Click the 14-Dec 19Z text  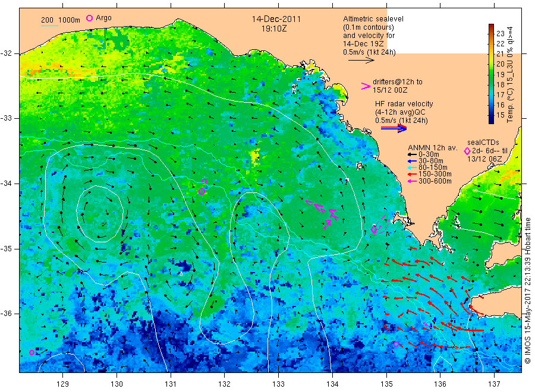363,44
